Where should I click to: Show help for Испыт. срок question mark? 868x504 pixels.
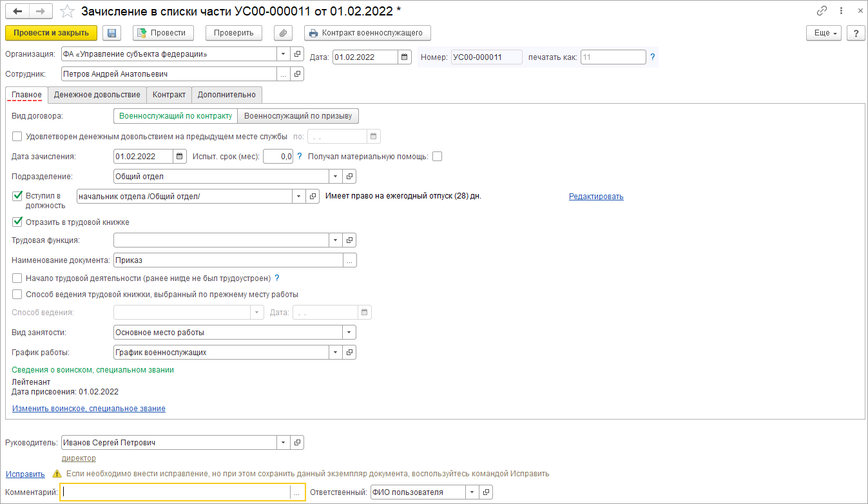coord(300,156)
